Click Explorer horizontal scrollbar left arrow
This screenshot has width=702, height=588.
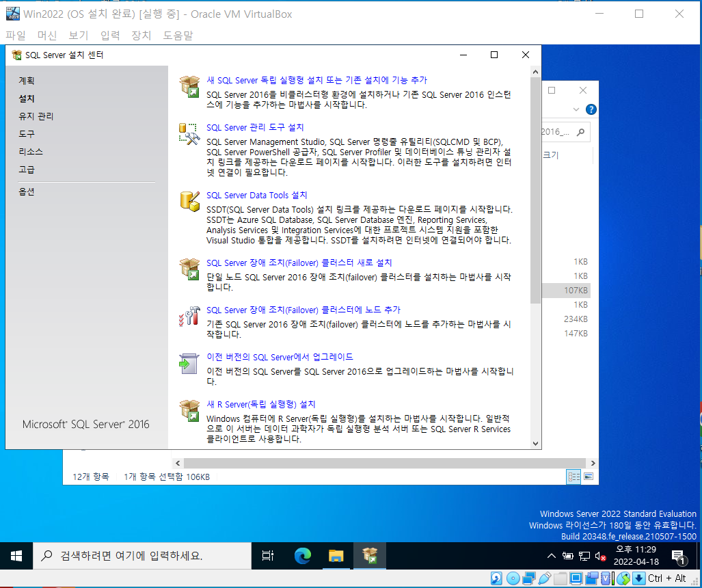pyautogui.click(x=178, y=463)
